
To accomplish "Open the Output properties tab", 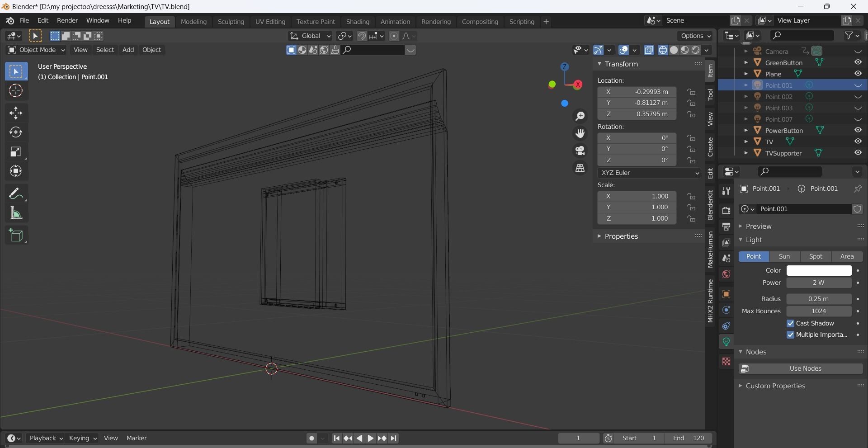I will click(x=726, y=226).
